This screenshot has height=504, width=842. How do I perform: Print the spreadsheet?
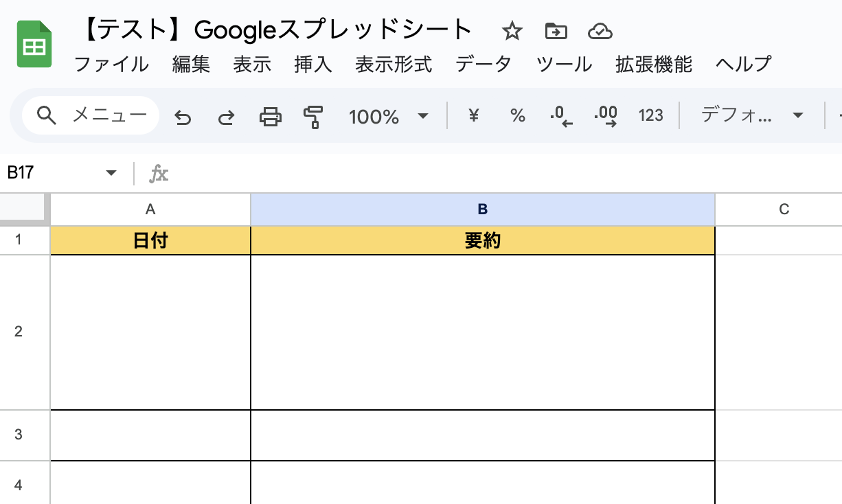tap(270, 117)
